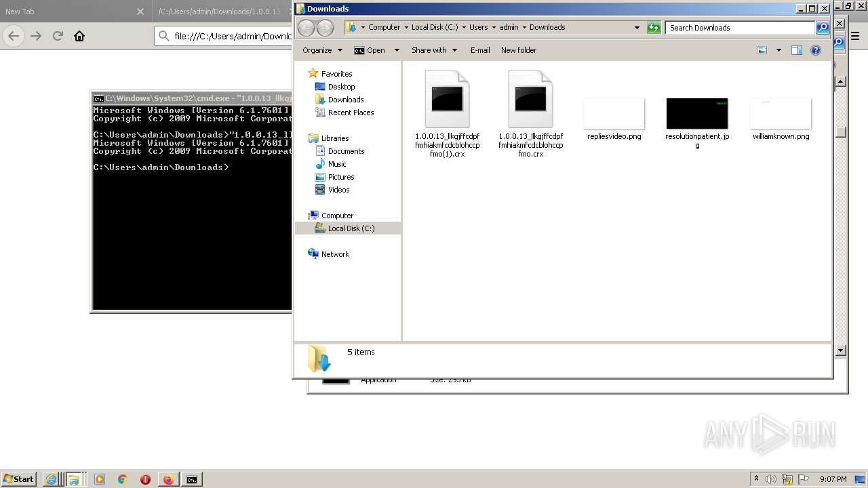Click the cmd.exe window title icon

tap(98, 98)
